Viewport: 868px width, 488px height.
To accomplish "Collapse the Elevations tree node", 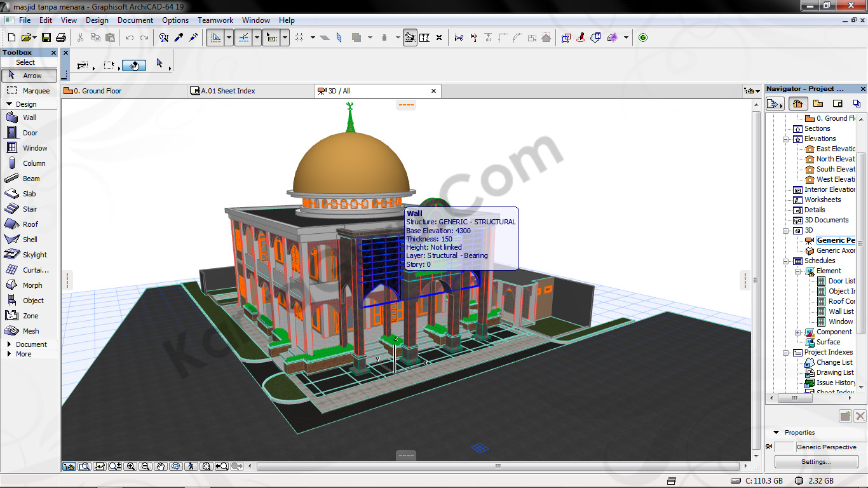I will coord(786,139).
